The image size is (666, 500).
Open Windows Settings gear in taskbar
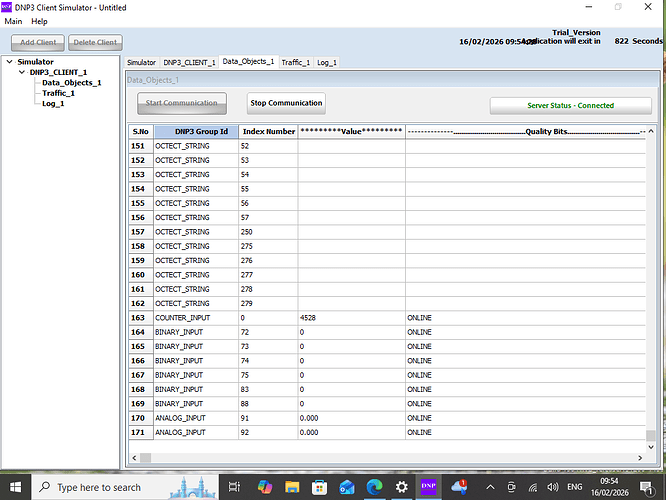point(401,486)
